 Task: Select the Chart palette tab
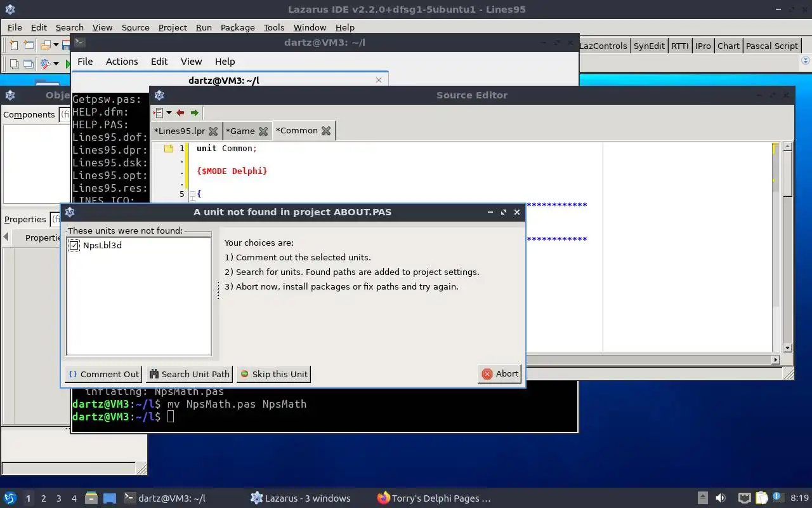728,46
